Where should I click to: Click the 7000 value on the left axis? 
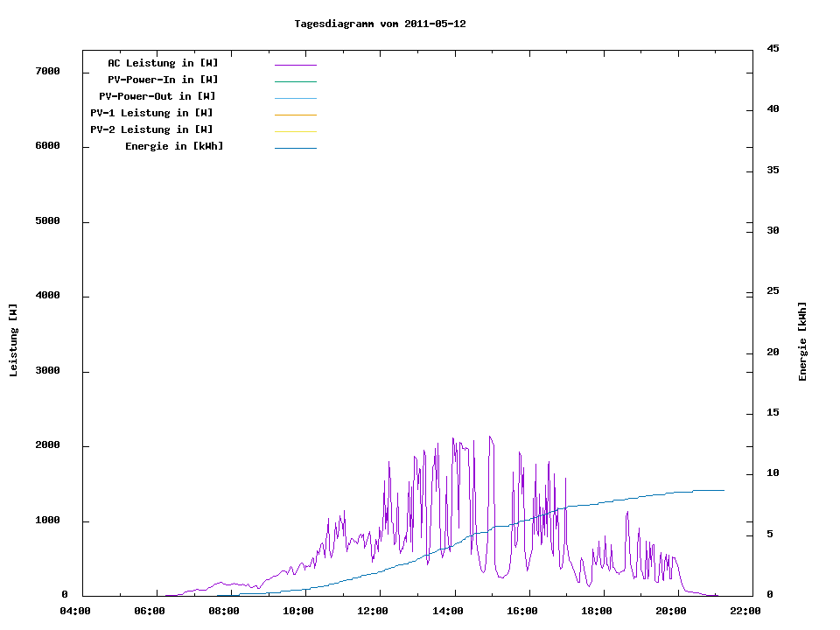[47, 72]
